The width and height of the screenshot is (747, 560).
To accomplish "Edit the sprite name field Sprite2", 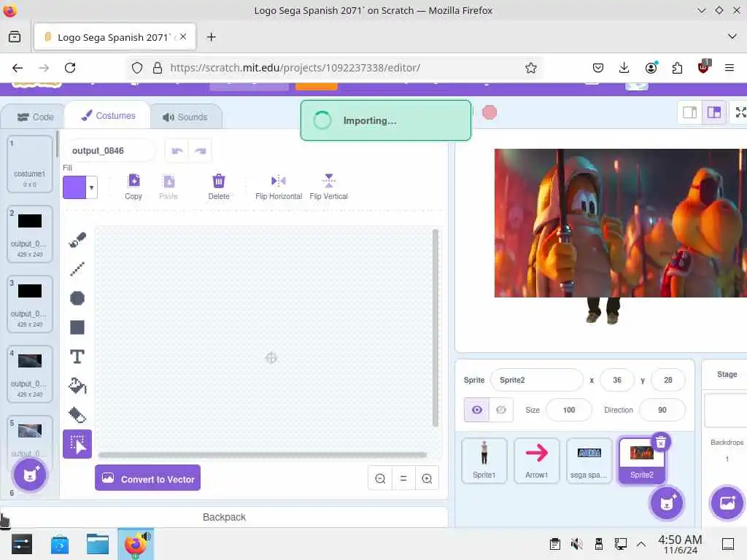I will click(x=536, y=380).
